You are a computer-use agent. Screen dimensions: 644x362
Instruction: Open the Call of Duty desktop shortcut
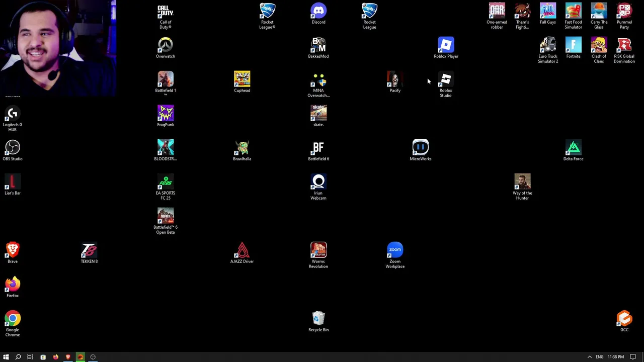166,16
